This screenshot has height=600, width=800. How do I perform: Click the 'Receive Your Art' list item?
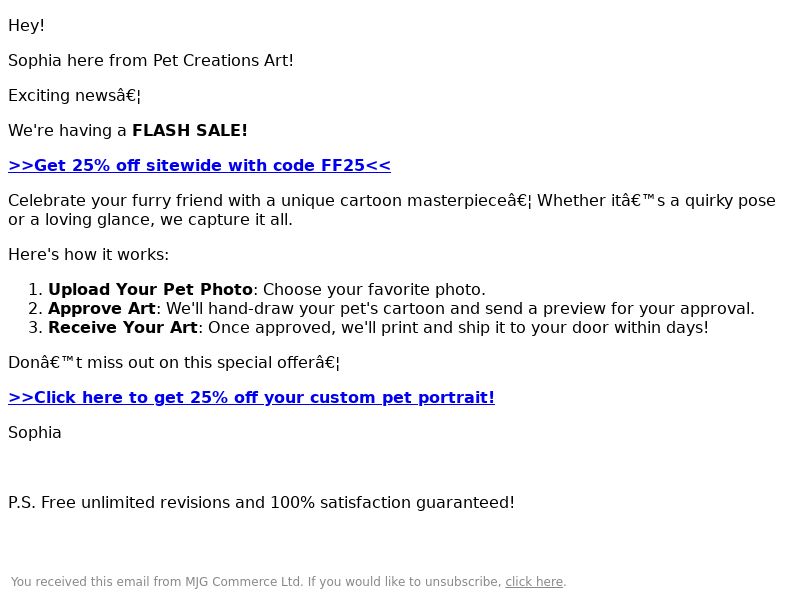tap(368, 327)
